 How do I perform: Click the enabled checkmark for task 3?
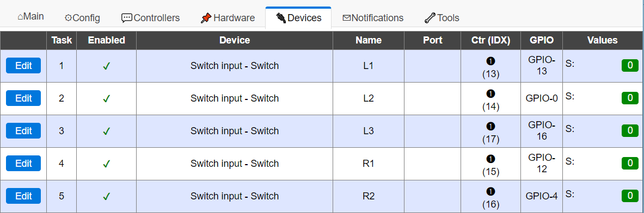[x=106, y=131]
